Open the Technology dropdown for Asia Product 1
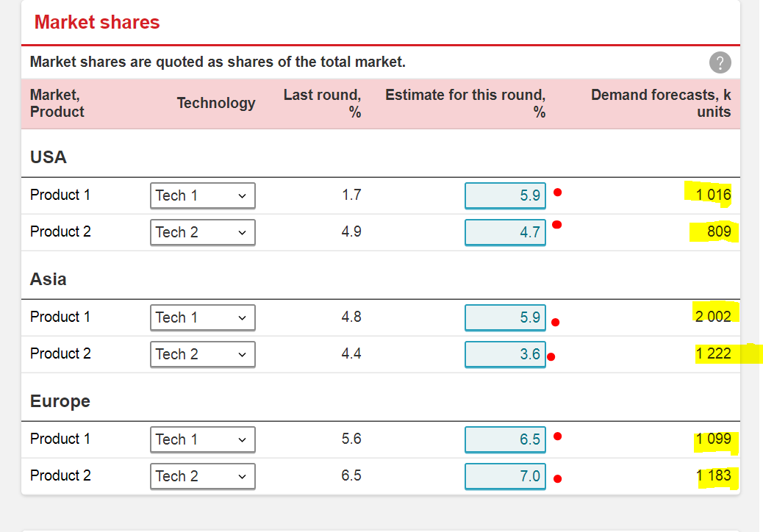 [x=202, y=317]
